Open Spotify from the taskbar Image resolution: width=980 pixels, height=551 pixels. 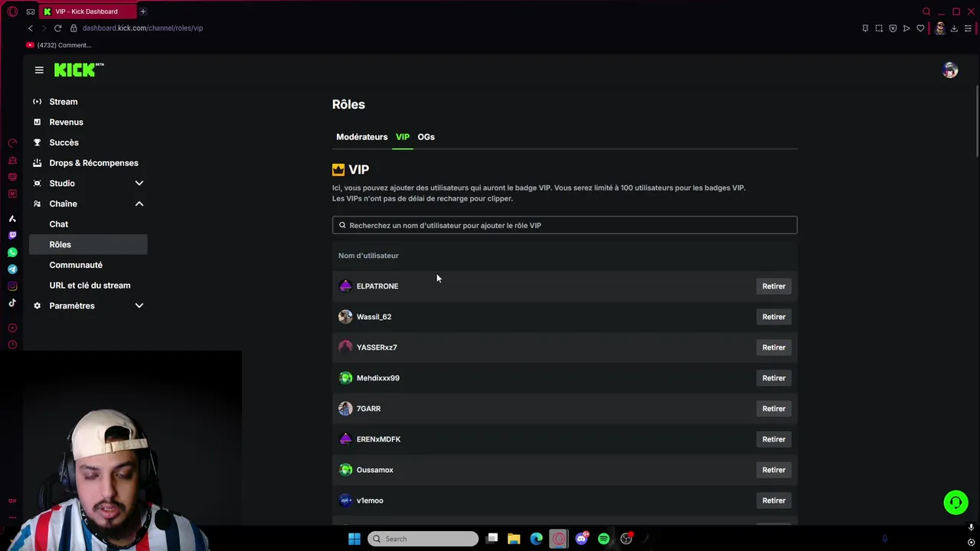pos(603,539)
